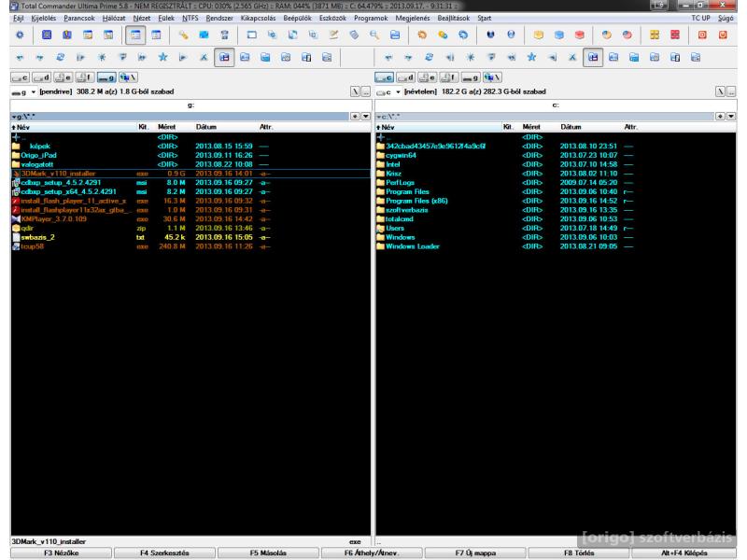Select drive d button in left panel
Viewport: 747px width, 560px height.
coord(41,77)
